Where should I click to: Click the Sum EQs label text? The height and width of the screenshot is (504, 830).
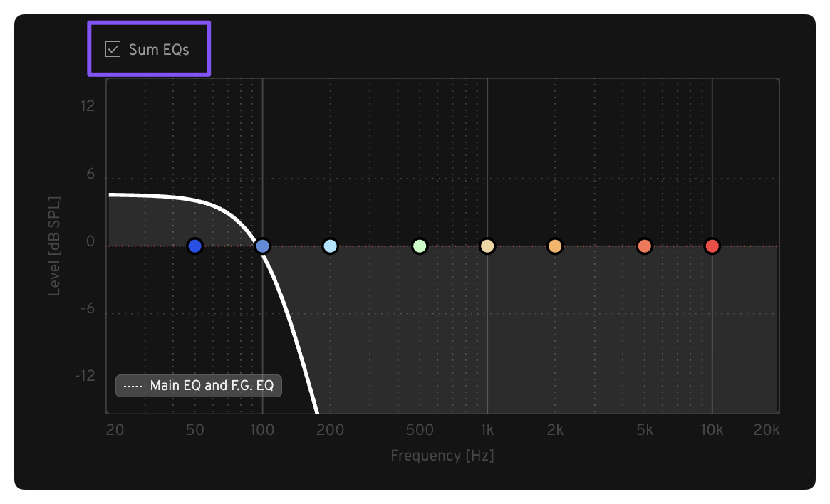point(159,50)
